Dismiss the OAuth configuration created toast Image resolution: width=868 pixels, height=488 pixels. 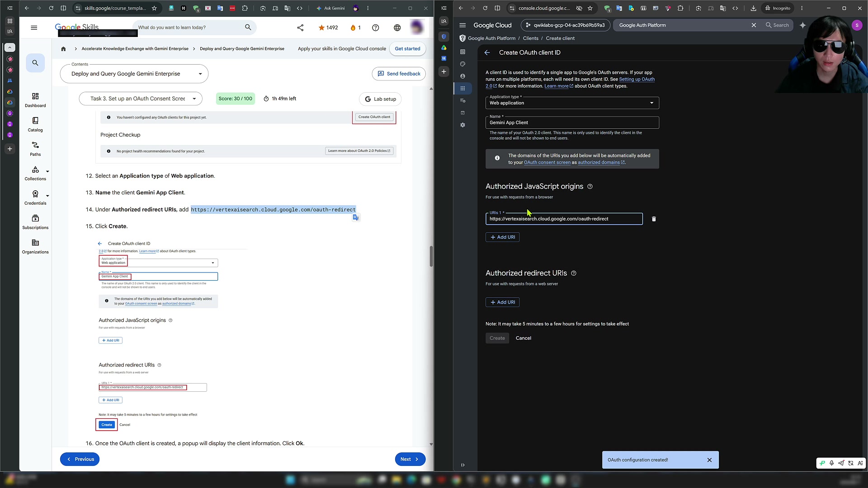click(x=709, y=460)
